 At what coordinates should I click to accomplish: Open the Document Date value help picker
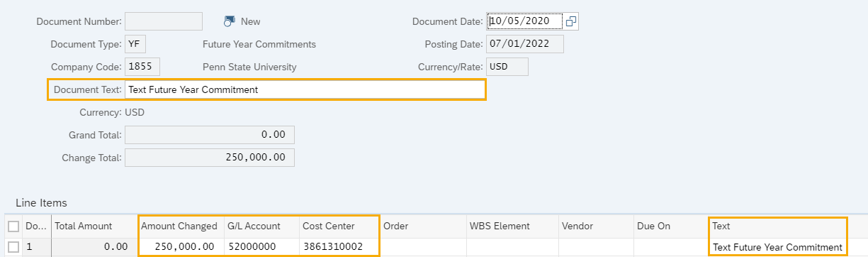[x=571, y=21]
